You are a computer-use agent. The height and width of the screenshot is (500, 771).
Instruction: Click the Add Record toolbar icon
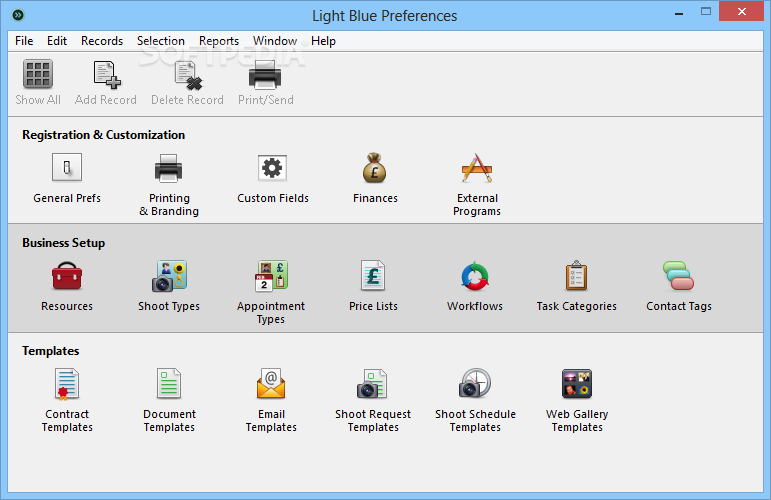(x=107, y=75)
